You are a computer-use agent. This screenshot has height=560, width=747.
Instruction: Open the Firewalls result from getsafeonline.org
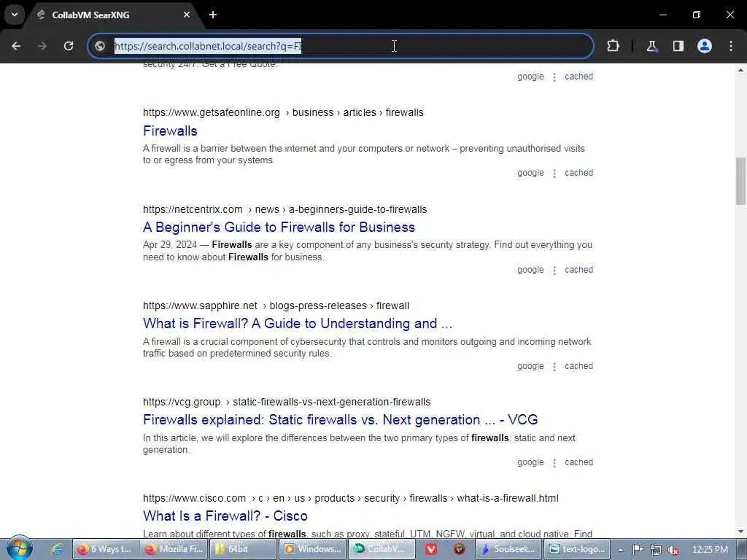tap(170, 131)
